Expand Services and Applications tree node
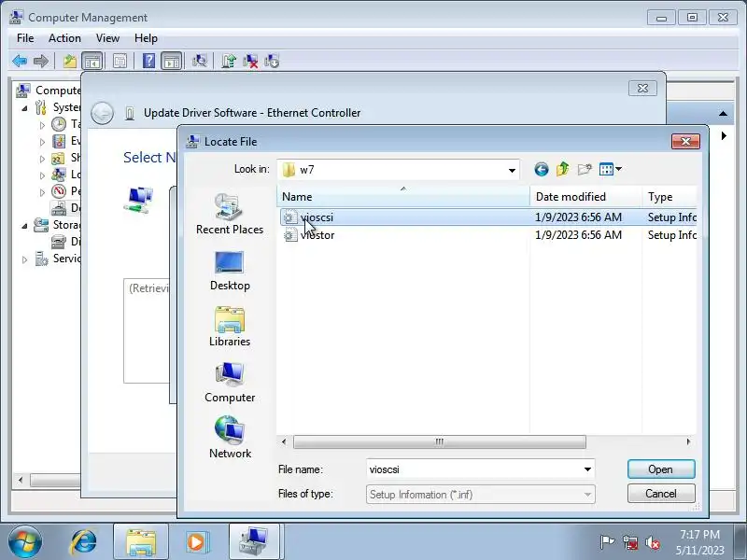The width and height of the screenshot is (747, 560). [x=25, y=259]
